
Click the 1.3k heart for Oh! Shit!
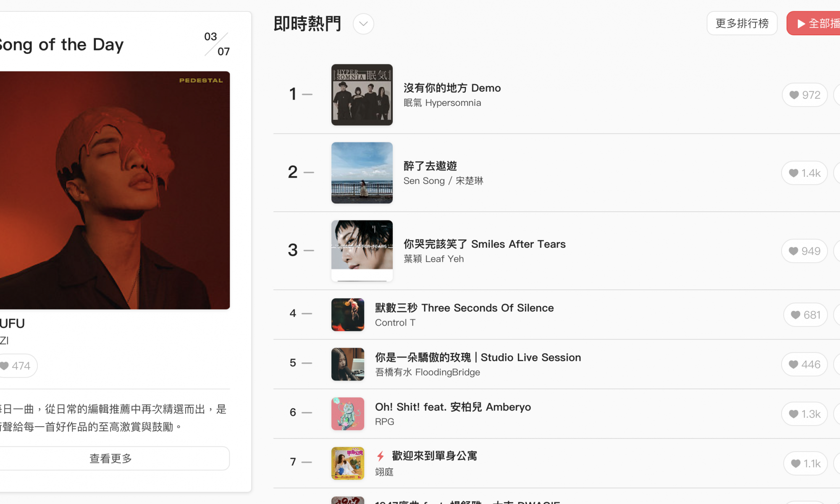click(804, 414)
